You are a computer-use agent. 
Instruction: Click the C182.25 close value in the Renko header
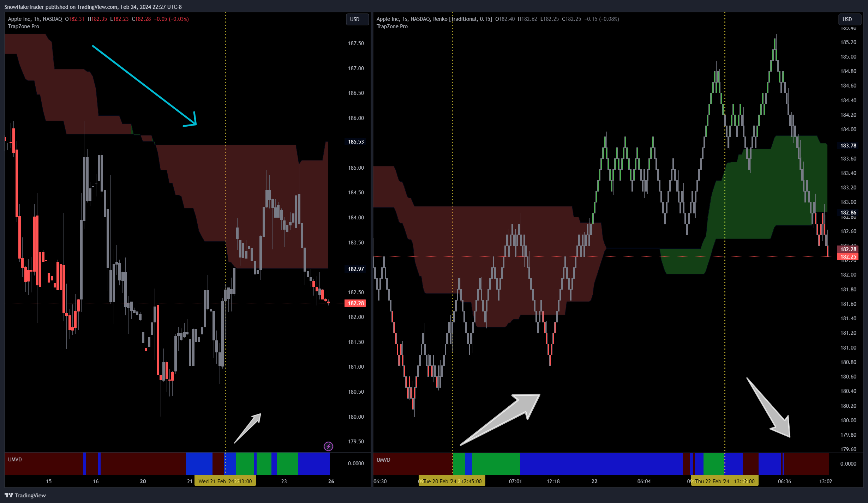coord(571,19)
